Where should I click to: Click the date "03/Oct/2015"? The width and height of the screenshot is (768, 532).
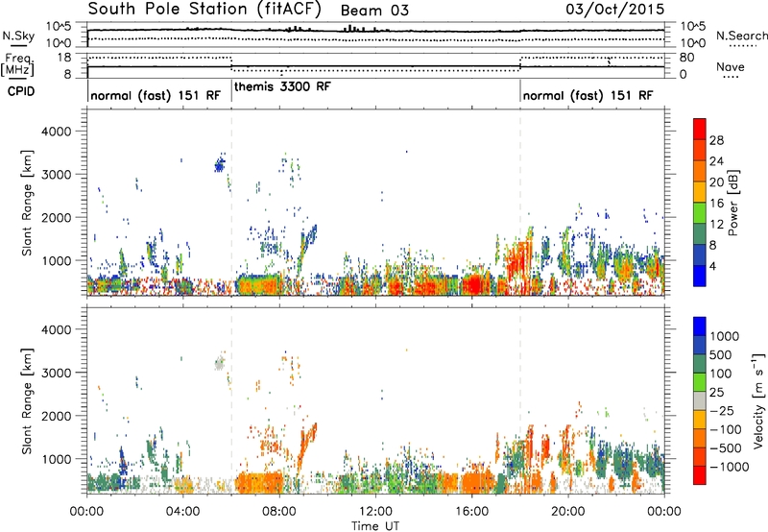pos(614,9)
